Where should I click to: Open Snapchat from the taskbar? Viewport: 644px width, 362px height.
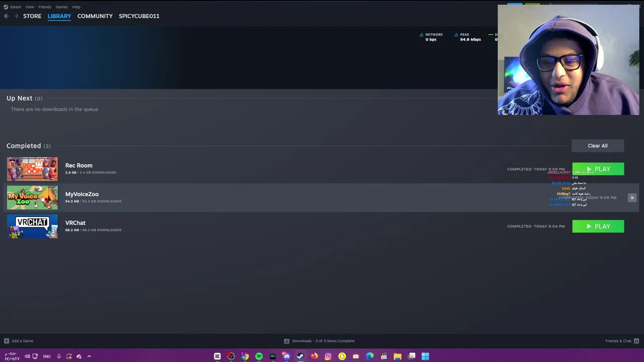pos(342,356)
